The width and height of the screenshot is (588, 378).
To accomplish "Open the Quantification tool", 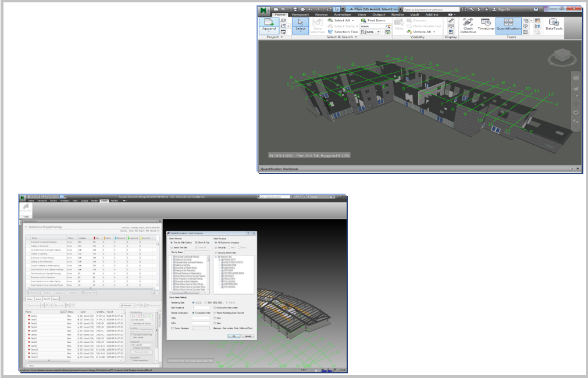I will point(508,25).
